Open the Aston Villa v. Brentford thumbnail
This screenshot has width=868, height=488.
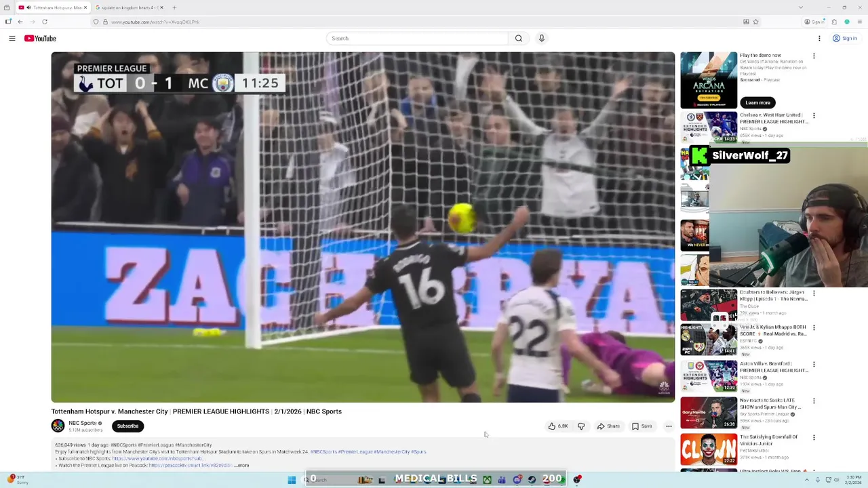(709, 376)
